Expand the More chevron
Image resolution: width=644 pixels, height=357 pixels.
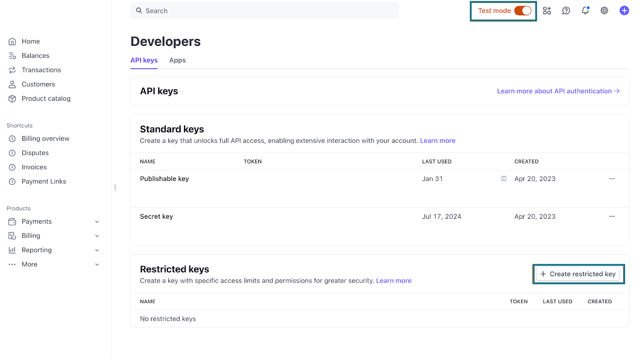97,265
